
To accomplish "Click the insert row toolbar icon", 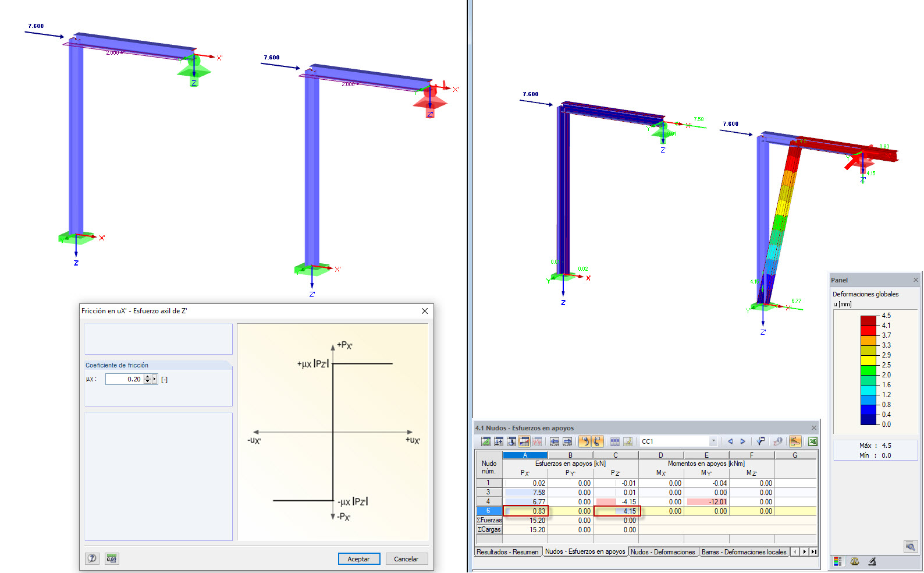I will [x=499, y=441].
